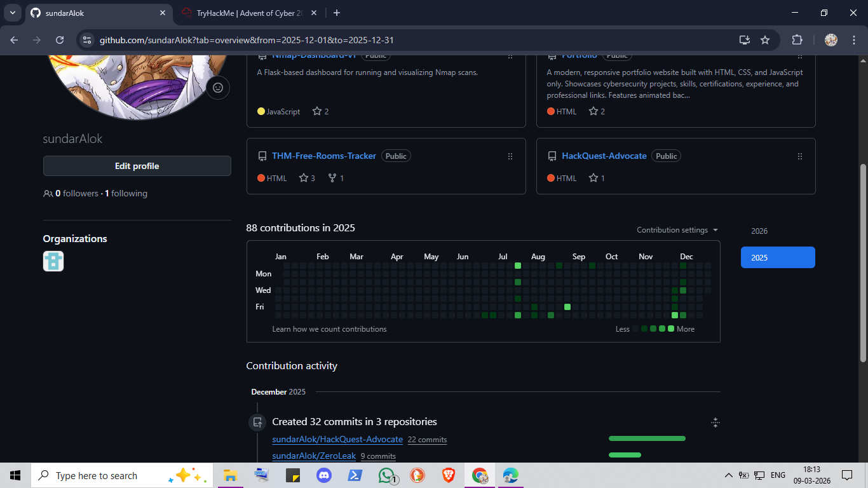Open Chrome's three-dot menu
The height and width of the screenshot is (488, 868).
[852, 40]
